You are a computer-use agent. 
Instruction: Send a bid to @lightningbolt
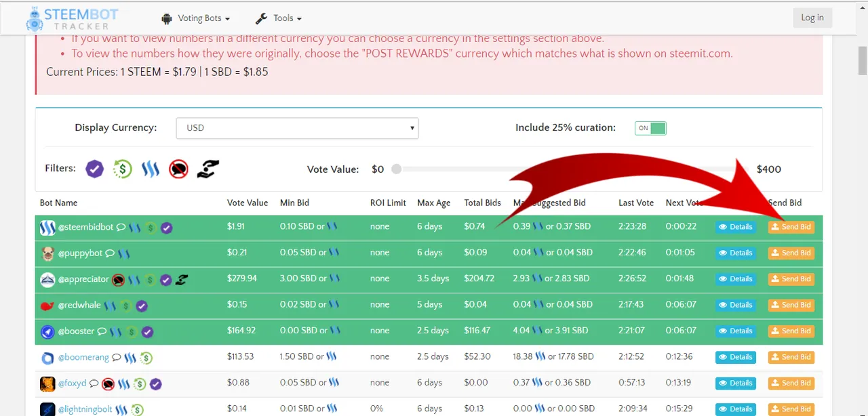point(791,409)
